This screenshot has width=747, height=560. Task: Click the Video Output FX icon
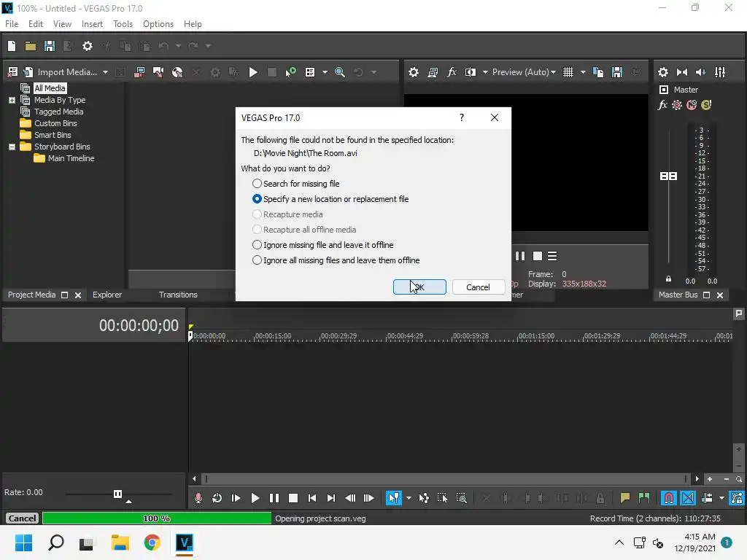[x=451, y=72]
